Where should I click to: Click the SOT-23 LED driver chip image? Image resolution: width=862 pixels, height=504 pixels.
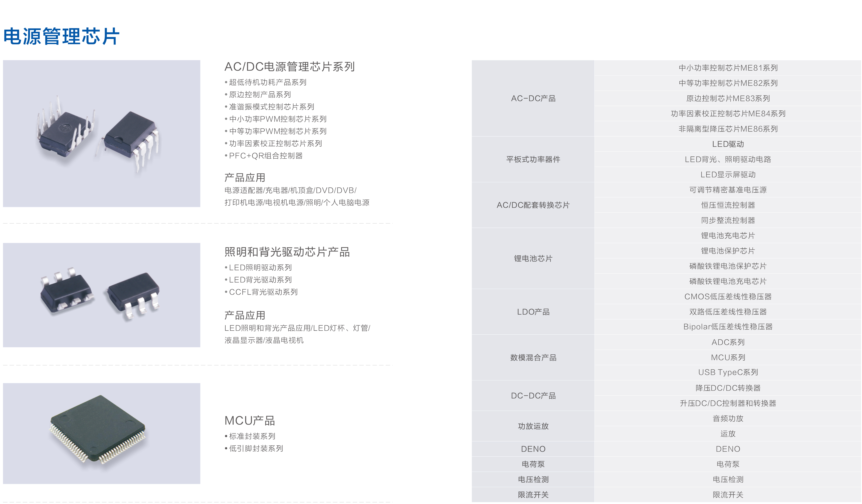102,295
